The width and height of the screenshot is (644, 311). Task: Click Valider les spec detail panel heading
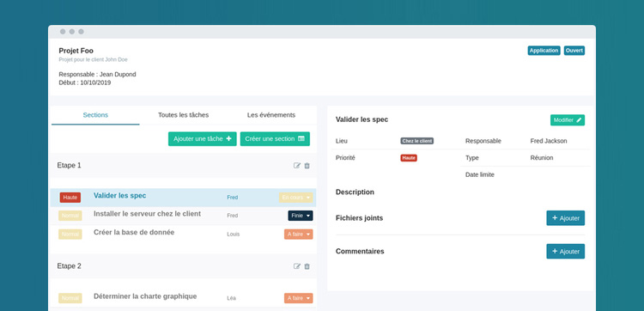click(x=361, y=119)
